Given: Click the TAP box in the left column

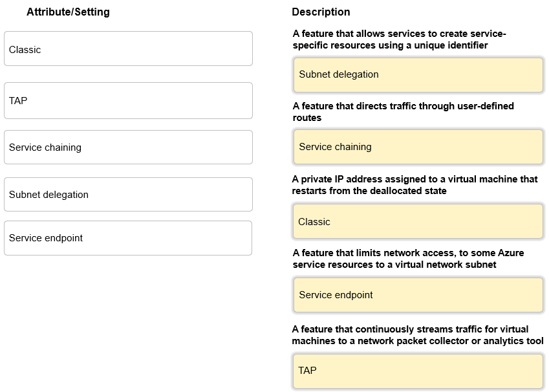Looking at the screenshot, I should pyautogui.click(x=128, y=100).
